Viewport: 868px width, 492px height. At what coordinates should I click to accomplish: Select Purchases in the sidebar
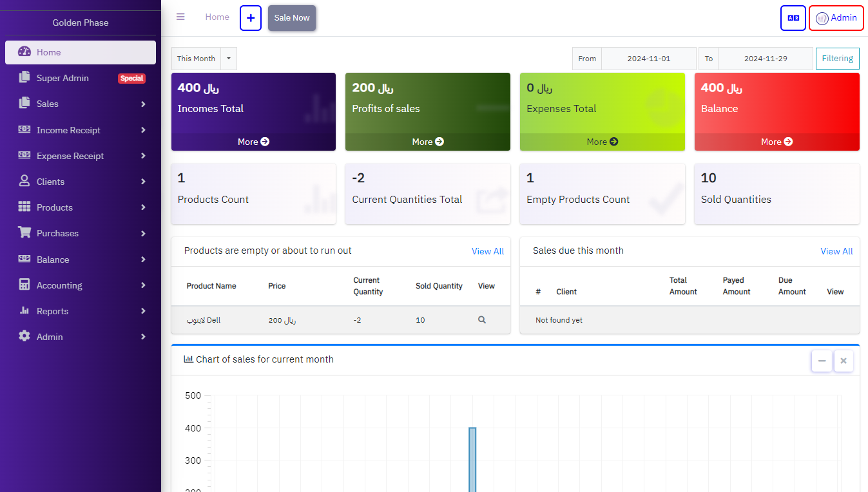(81, 233)
